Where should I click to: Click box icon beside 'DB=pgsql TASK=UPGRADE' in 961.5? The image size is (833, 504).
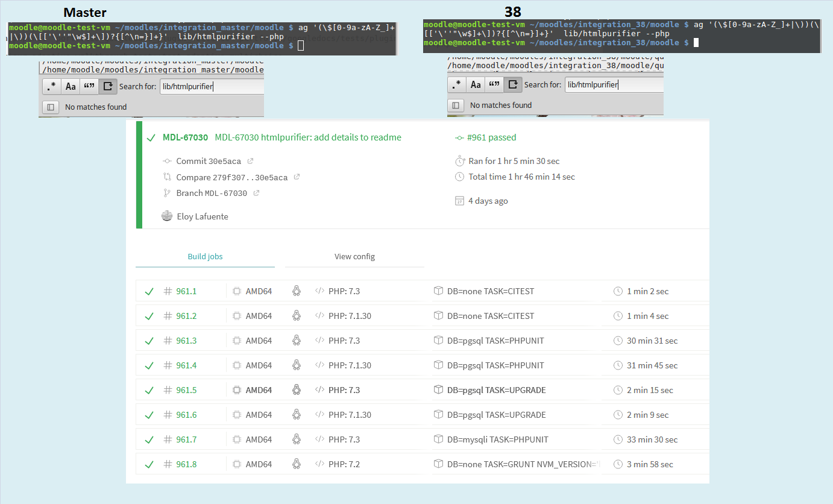(x=438, y=390)
